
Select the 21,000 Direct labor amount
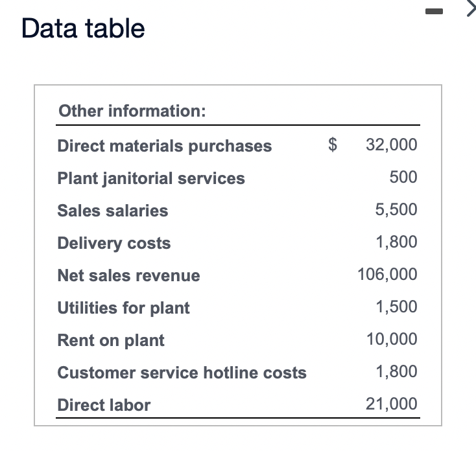[x=392, y=404]
